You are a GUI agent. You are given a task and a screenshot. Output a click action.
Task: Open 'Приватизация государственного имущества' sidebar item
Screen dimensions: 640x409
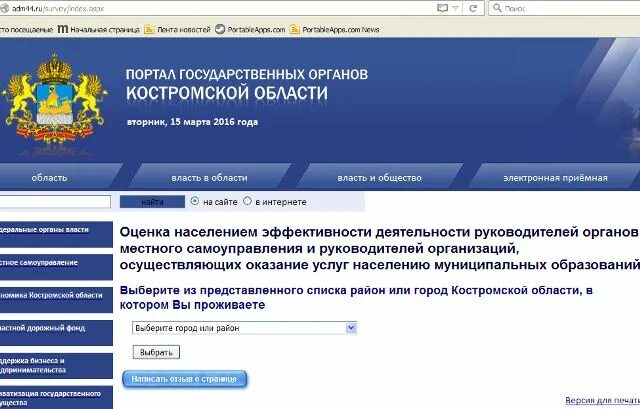56,398
